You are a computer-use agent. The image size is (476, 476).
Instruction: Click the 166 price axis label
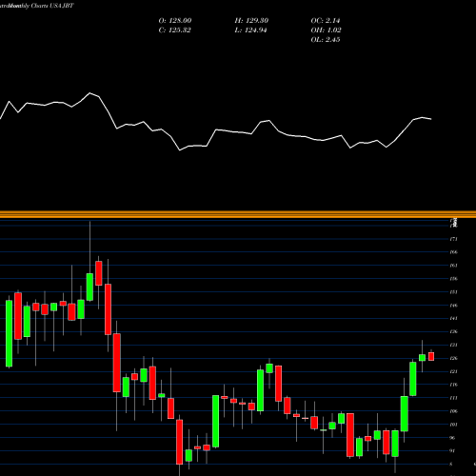coord(453,252)
